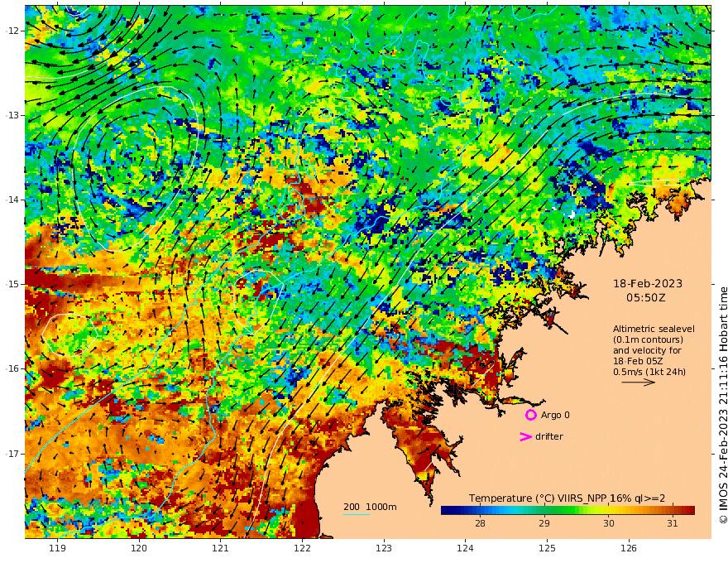Click the '0.5m/s (1kt 24h)' label
The height and width of the screenshot is (563, 728).
click(x=649, y=372)
